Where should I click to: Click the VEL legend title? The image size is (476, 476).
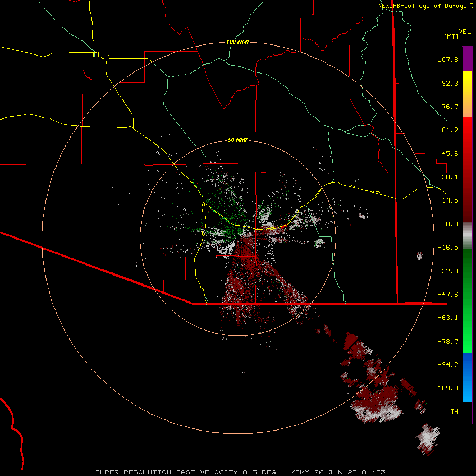point(464,32)
